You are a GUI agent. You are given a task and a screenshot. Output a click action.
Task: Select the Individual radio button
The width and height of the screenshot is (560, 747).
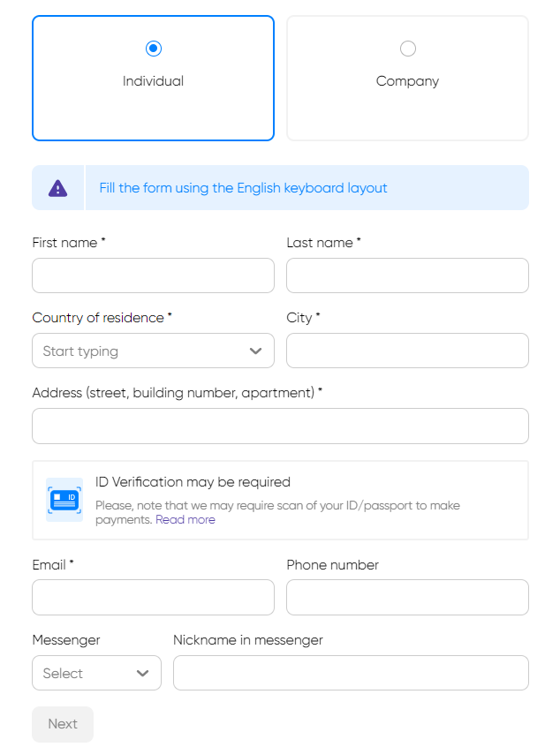154,49
